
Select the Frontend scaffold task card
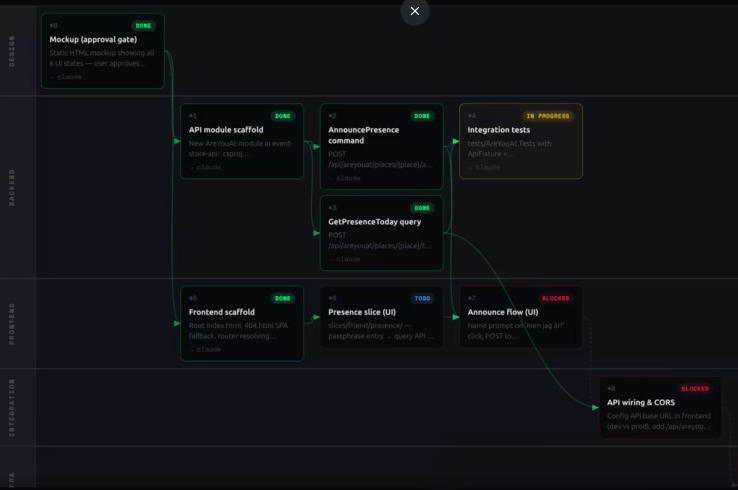[x=242, y=324]
